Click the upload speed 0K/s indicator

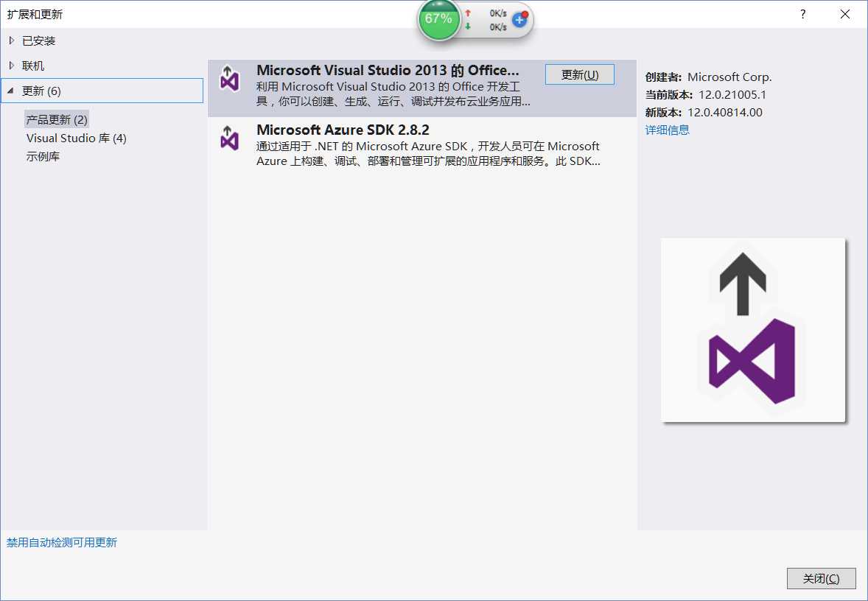(497, 13)
